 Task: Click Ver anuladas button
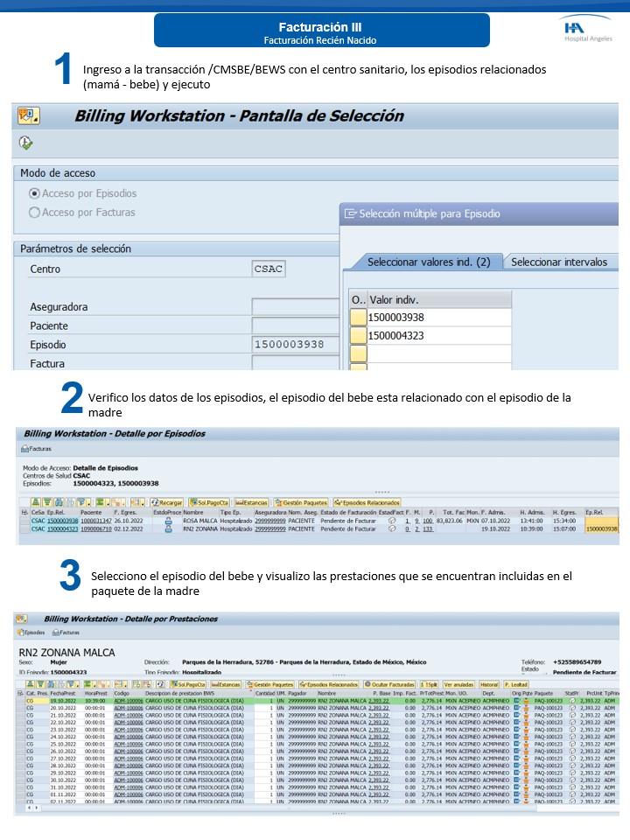pyautogui.click(x=458, y=684)
